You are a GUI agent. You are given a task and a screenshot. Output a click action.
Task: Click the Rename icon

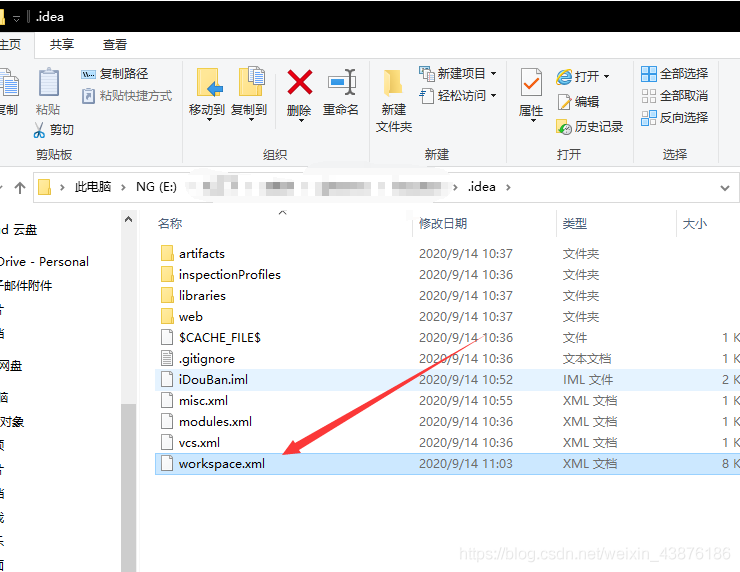[x=341, y=82]
